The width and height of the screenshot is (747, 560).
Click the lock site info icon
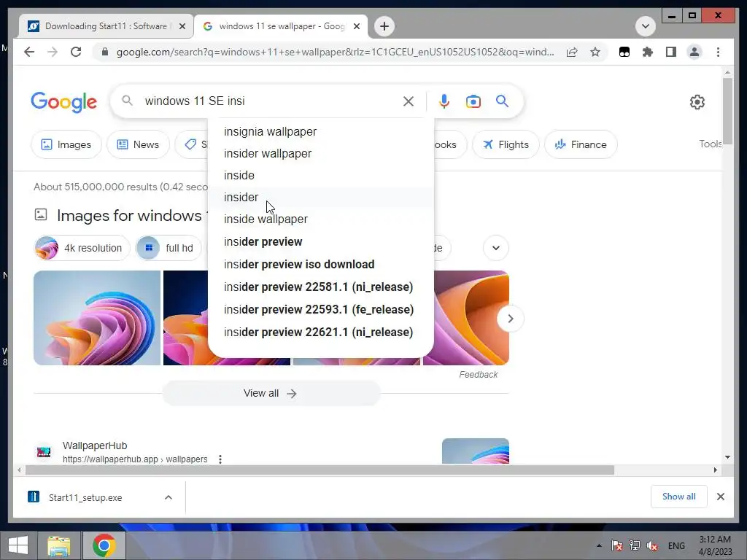[x=105, y=52]
